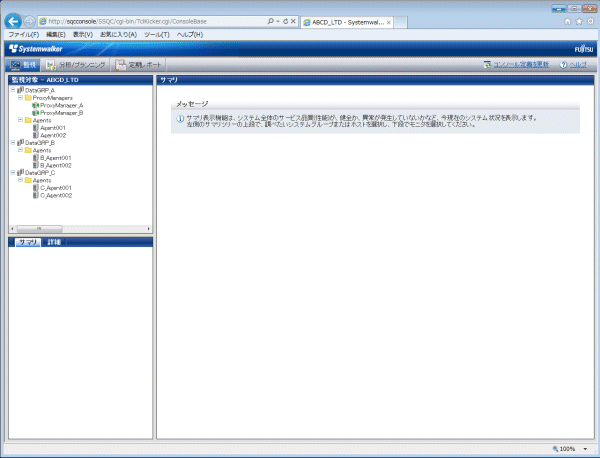
Task: Select Agent001 in the tree
Action: coord(53,128)
